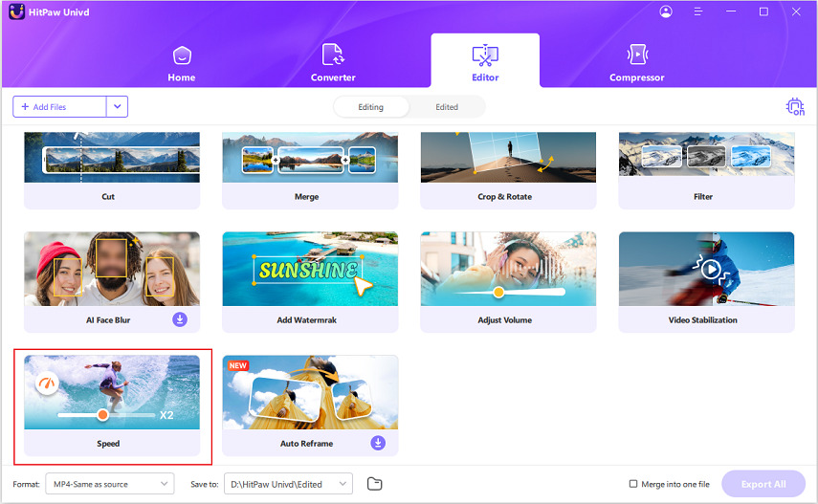818x504 pixels.
Task: Open the Cut tool card
Action: click(112, 170)
